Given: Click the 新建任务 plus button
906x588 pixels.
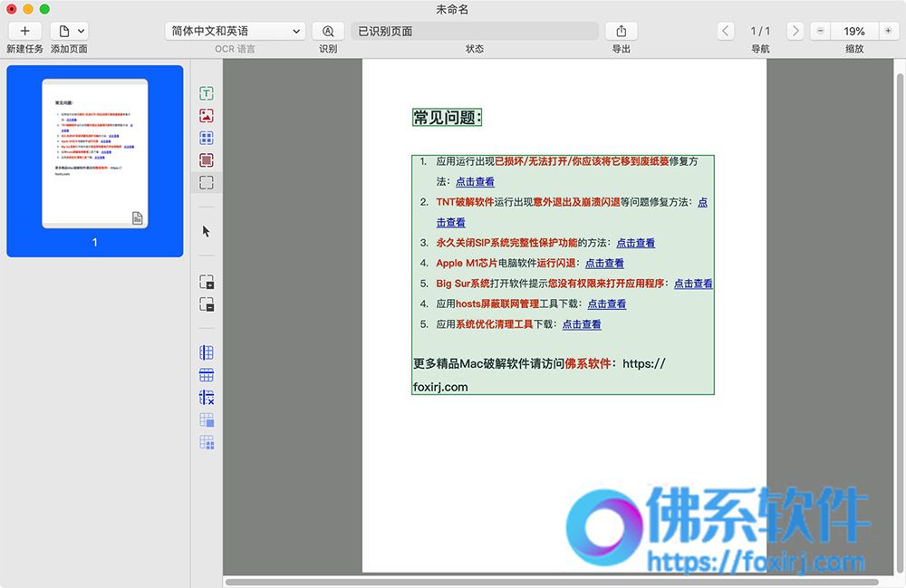Looking at the screenshot, I should pyautogui.click(x=24, y=31).
